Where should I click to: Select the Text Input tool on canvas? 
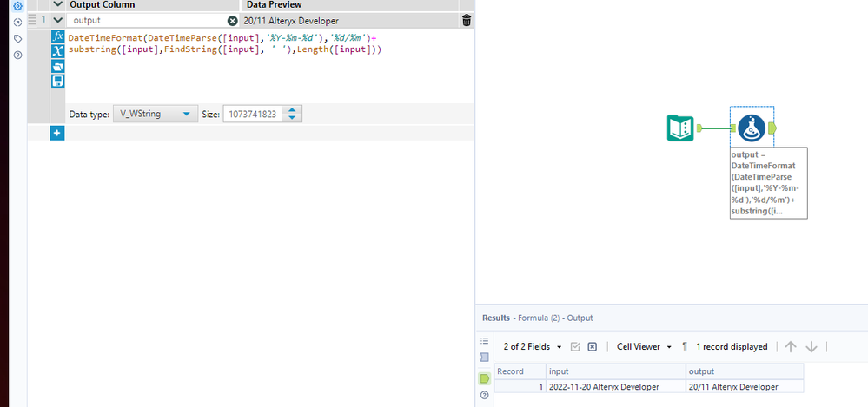680,128
